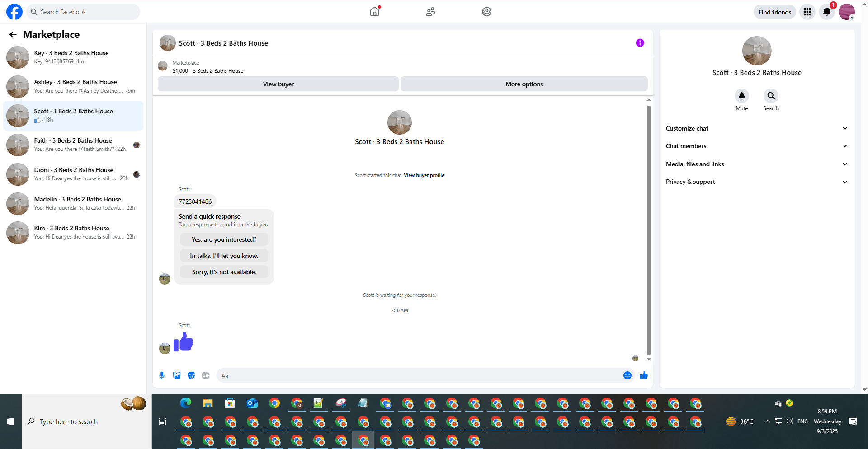Expand Chat members section
Viewport: 868px width, 449px height.
[757, 146]
